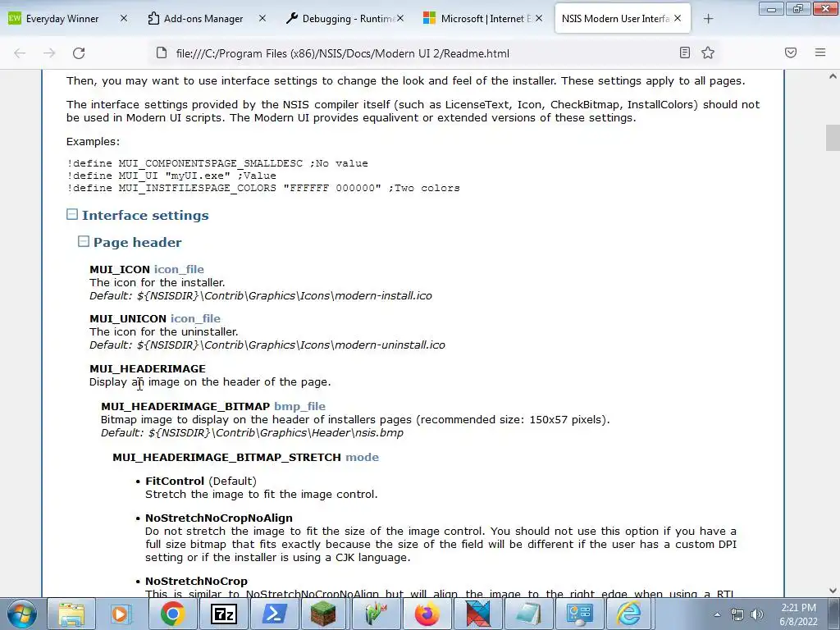
Task: Open Google Chrome from the taskbar
Action: tap(172, 614)
